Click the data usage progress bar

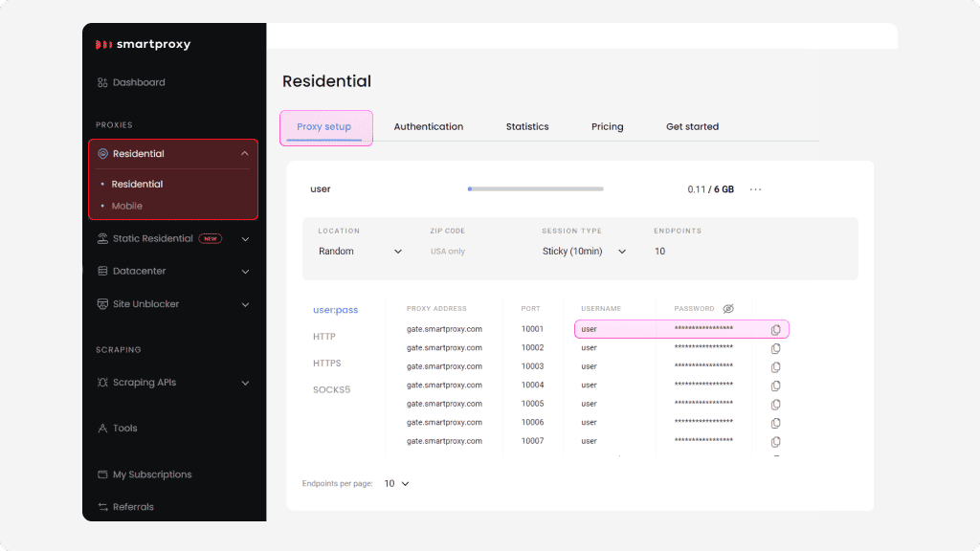coord(535,189)
